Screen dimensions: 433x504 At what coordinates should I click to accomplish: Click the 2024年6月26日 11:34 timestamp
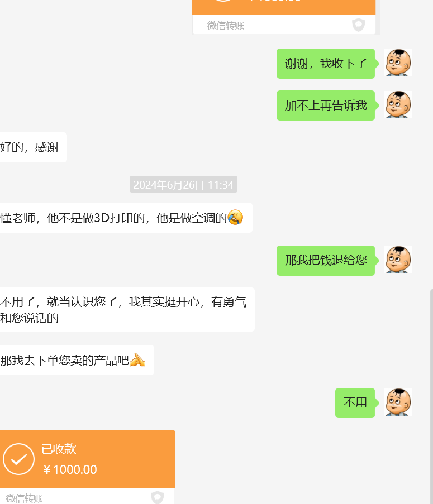tap(183, 185)
